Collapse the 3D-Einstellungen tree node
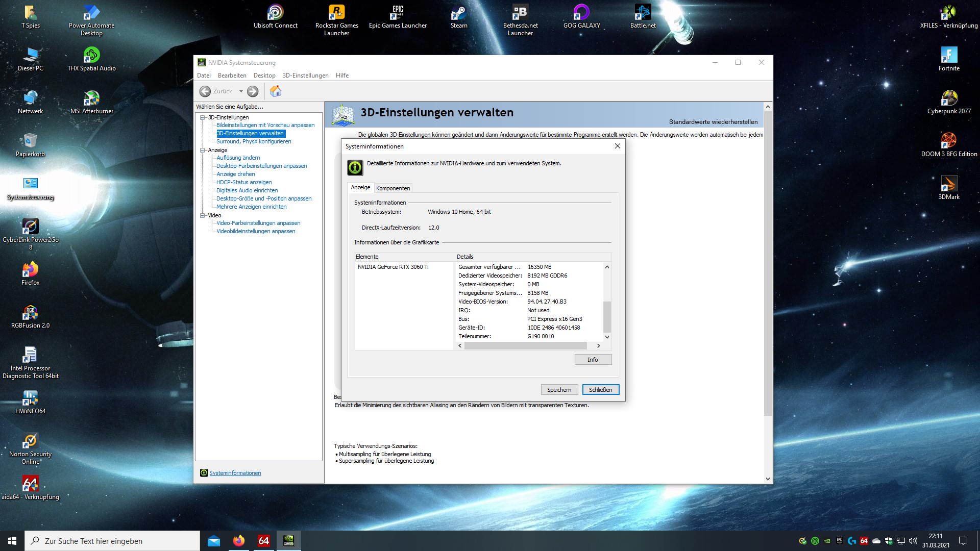Image resolution: width=980 pixels, height=551 pixels. 203,117
